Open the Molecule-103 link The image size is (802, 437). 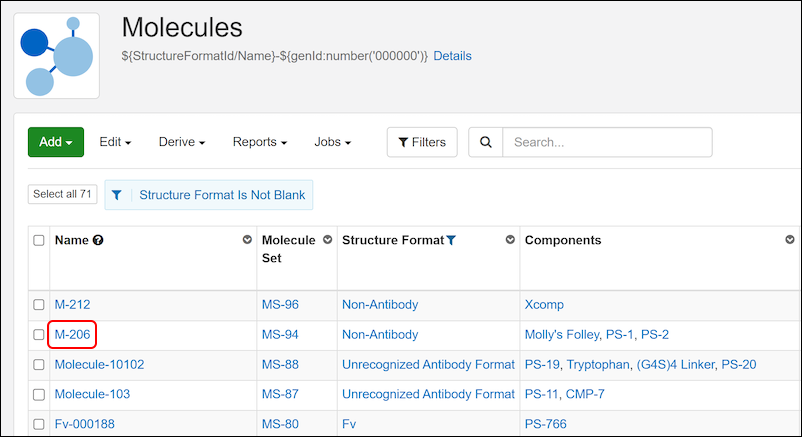[x=92, y=394]
